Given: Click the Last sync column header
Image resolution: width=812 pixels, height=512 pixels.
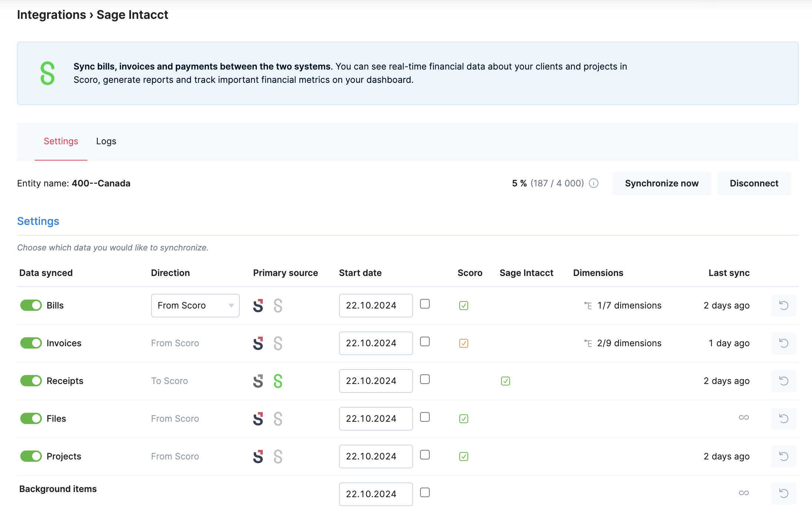Looking at the screenshot, I should click(729, 273).
